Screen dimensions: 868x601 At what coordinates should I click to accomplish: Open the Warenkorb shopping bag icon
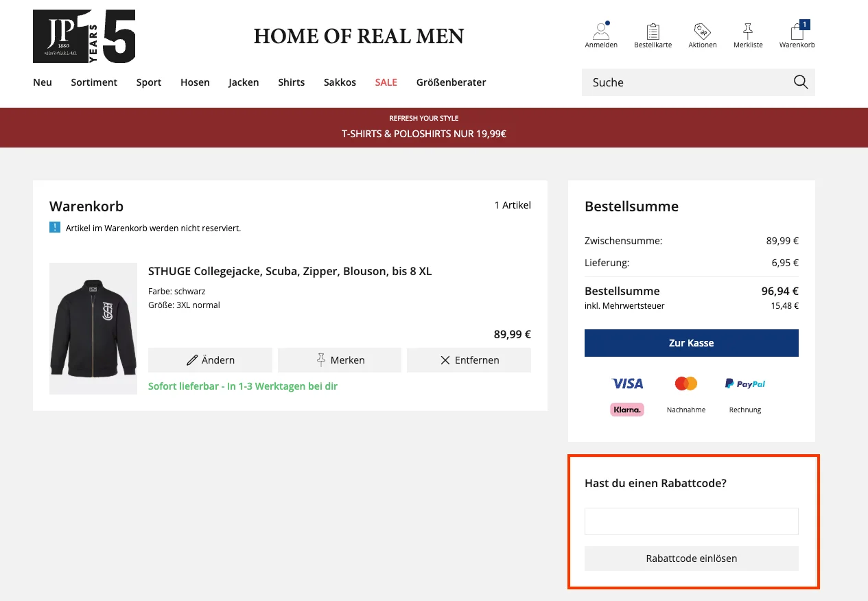pos(797,32)
